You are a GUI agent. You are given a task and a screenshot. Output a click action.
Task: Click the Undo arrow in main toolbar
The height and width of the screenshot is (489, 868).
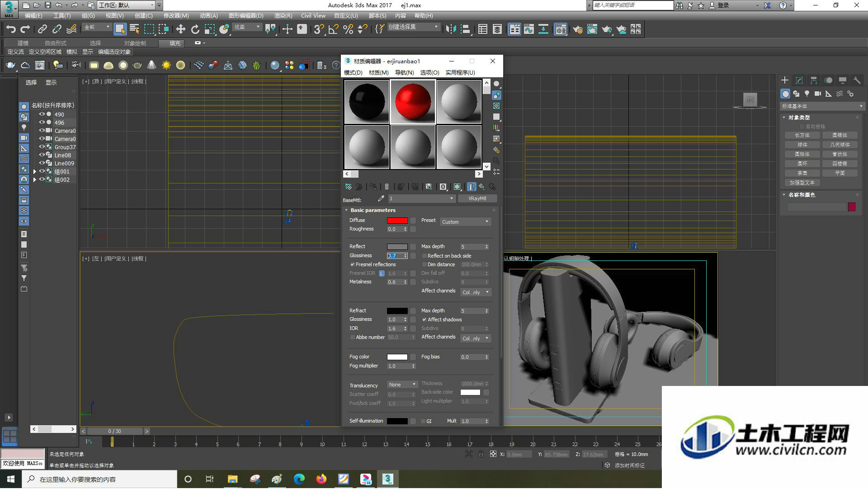coord(11,29)
